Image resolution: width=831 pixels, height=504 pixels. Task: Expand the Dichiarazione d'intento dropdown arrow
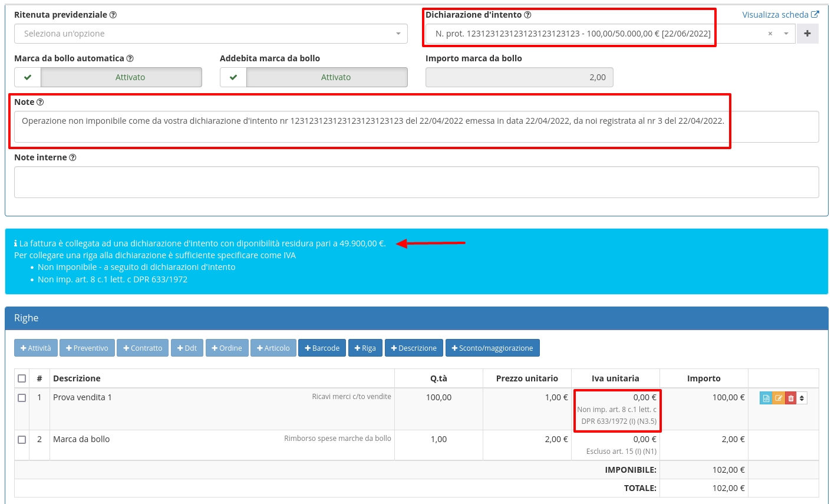pyautogui.click(x=786, y=34)
